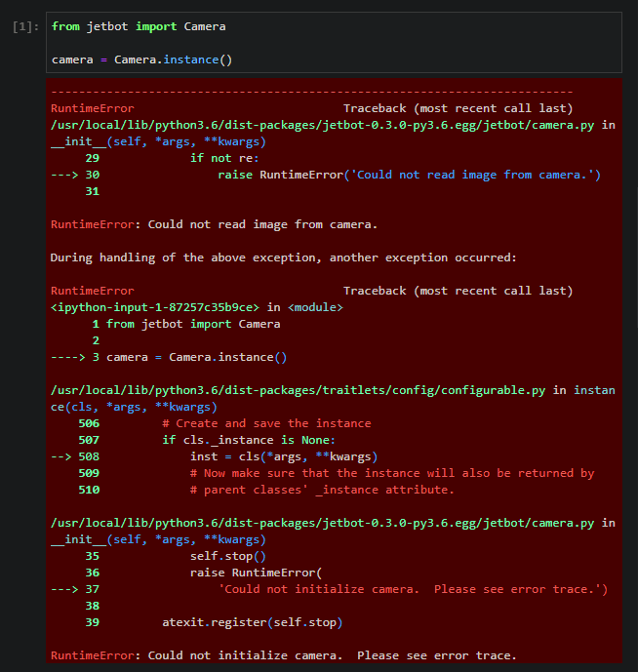This screenshot has width=638, height=672.
Task: Select the cell prompt [1]:
Action: pyautogui.click(x=25, y=27)
